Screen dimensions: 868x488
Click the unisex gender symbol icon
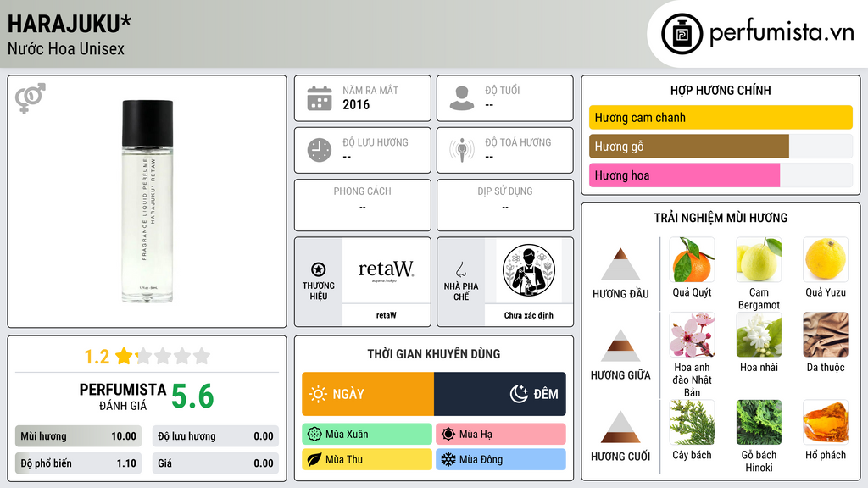click(31, 98)
